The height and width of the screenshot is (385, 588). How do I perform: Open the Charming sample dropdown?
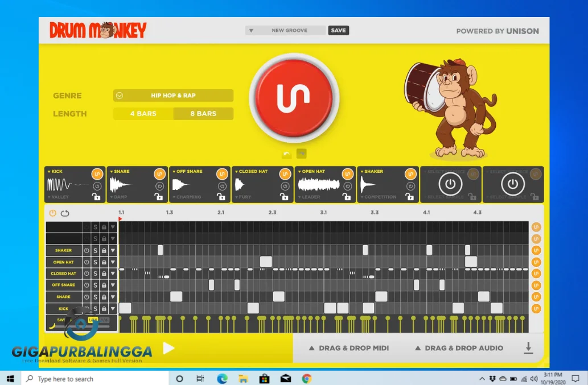click(187, 197)
